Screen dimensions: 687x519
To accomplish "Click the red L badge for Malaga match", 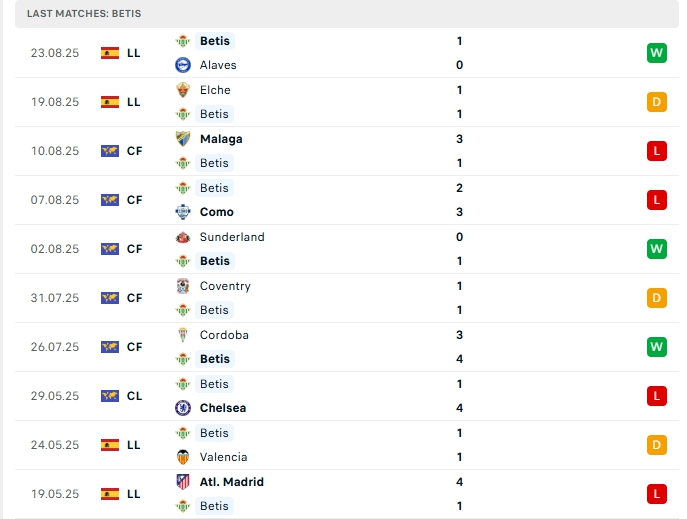I will 656,151.
